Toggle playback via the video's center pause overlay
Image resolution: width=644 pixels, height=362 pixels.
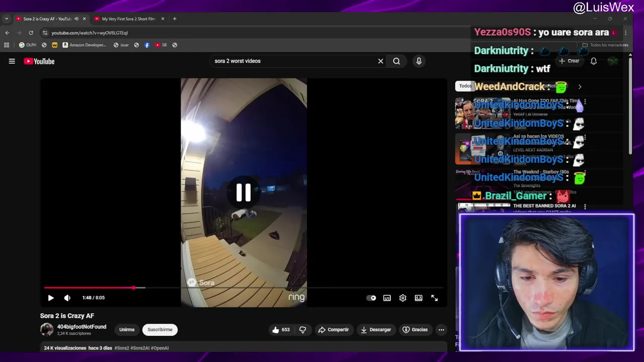point(244,193)
